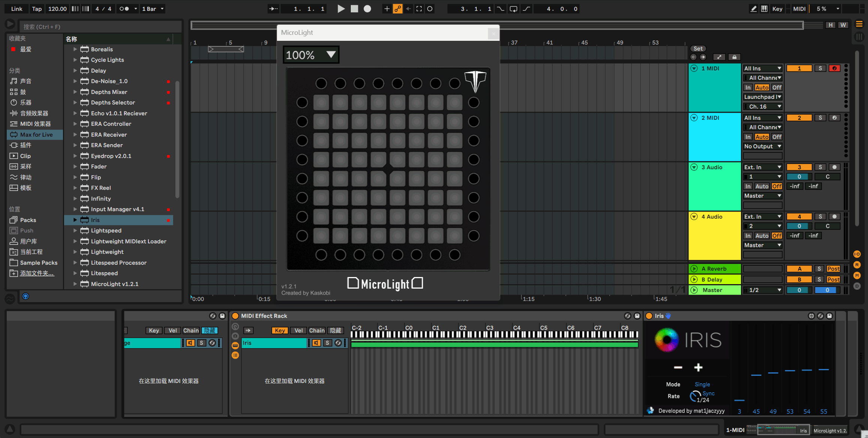The image size is (868, 438).
Task: Click the Tap tempo button
Action: (x=37, y=9)
